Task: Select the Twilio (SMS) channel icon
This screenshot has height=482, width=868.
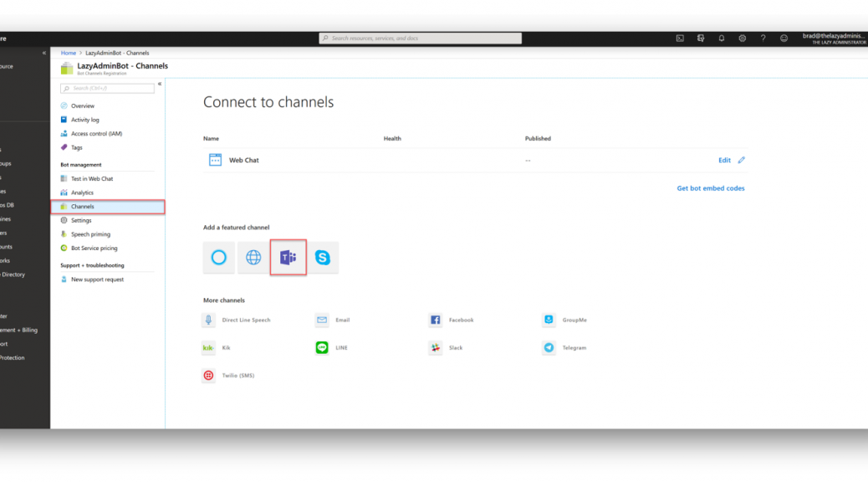Action: [209, 376]
